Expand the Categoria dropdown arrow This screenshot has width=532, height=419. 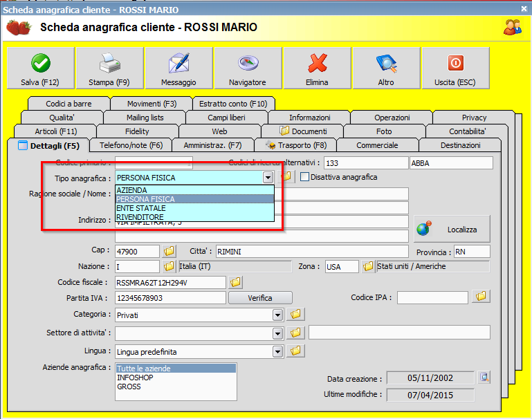(277, 315)
